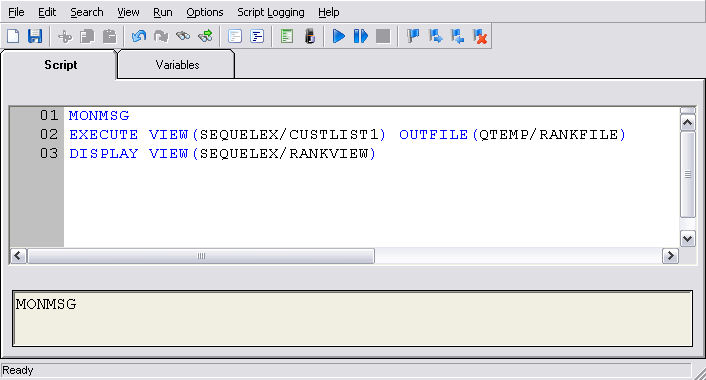Click line number 01 in gutter
Screen dimensions: 706x380
click(x=49, y=116)
